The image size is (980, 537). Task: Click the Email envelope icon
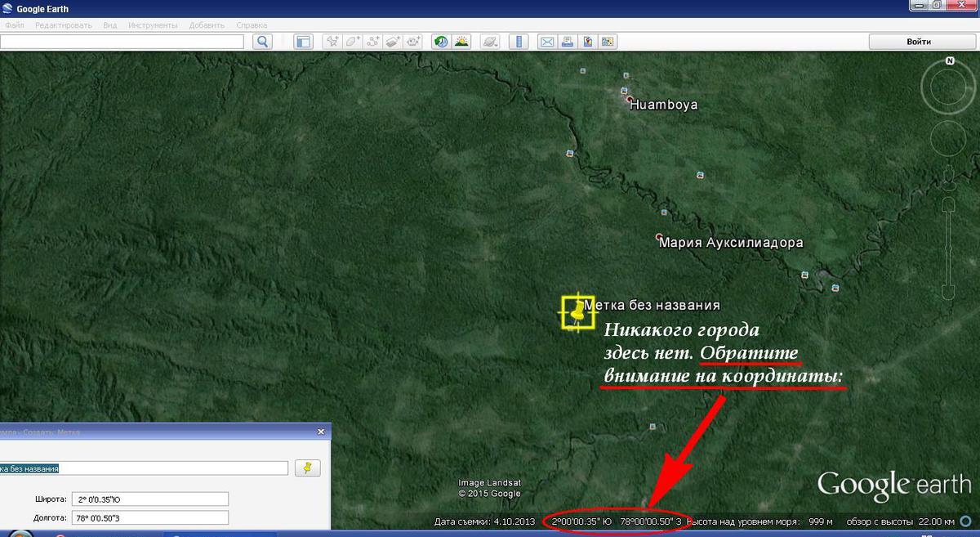pos(546,42)
